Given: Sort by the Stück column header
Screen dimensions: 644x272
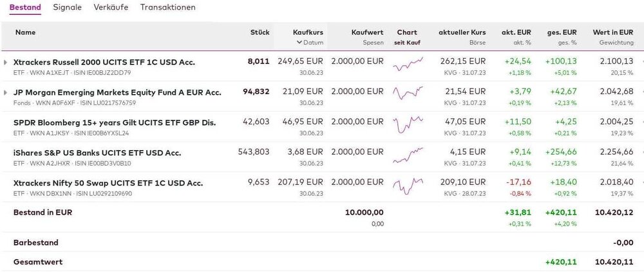Looking at the screenshot, I should coord(260,32).
